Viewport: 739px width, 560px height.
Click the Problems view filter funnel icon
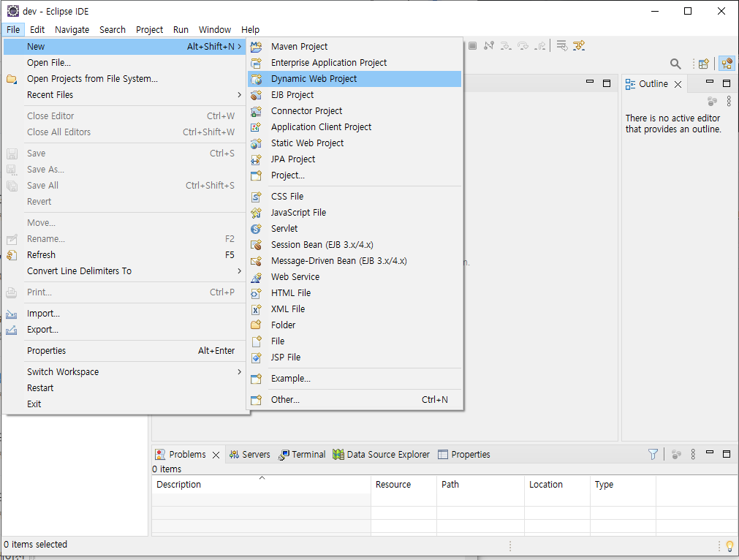tap(653, 455)
